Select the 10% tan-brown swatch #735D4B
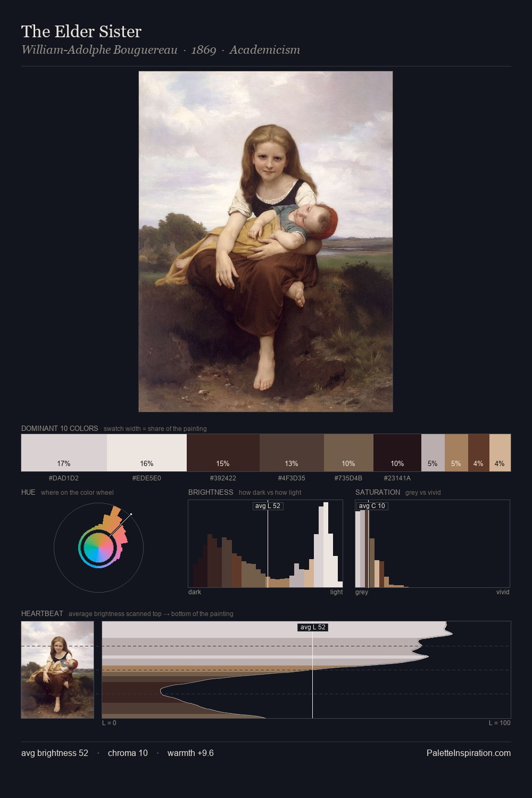This screenshot has height=798, width=532. coord(348,453)
